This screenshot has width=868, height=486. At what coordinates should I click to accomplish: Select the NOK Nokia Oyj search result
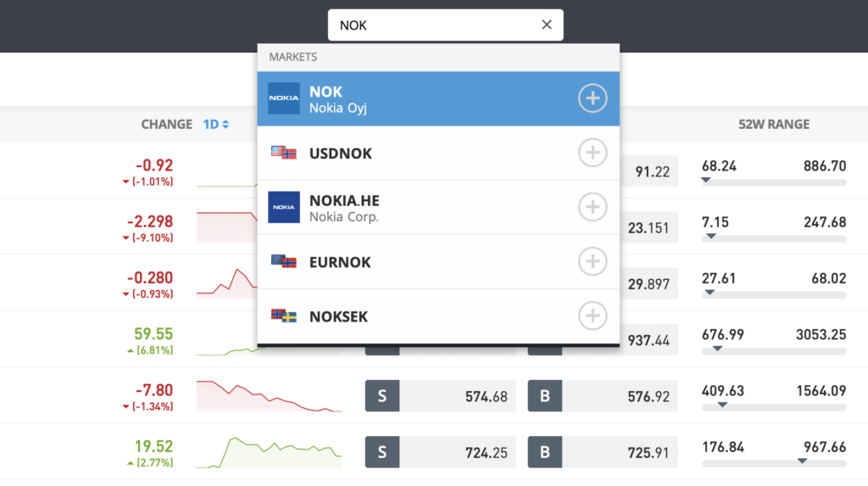click(438, 98)
